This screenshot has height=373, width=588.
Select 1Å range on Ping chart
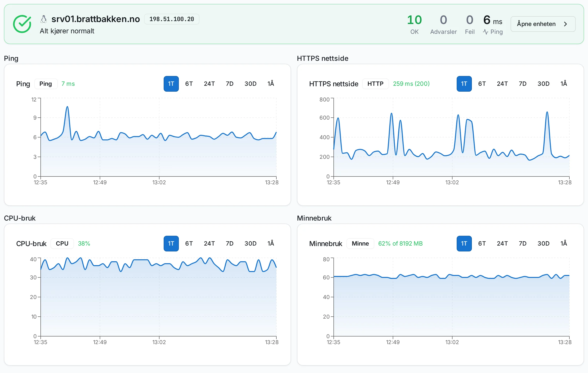[271, 84]
